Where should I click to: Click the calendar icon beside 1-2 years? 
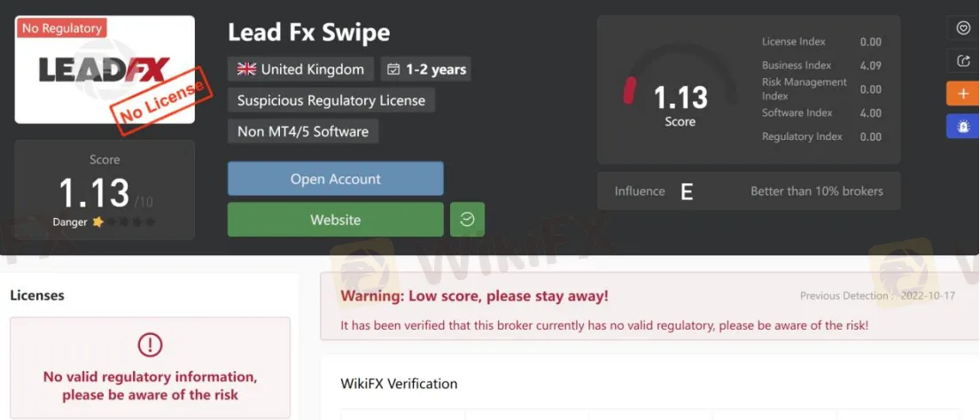tap(393, 69)
